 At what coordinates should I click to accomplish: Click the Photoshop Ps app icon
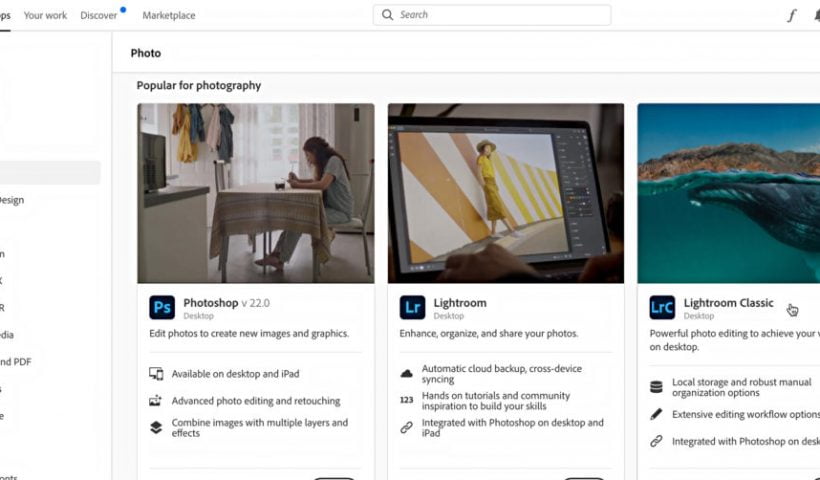(x=162, y=307)
